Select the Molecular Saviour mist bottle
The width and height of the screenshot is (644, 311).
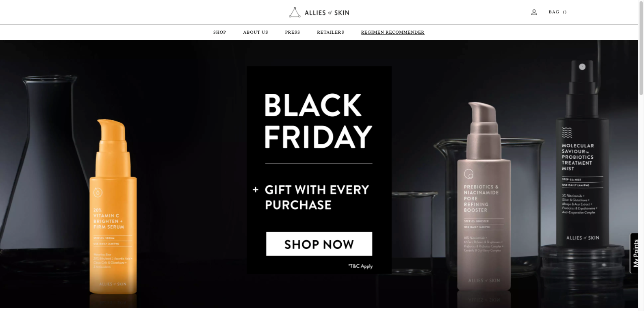pos(582,154)
